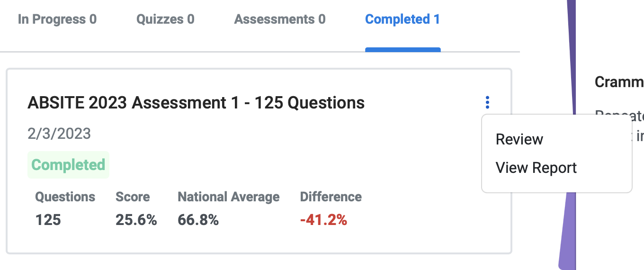Select Review from the popup menu
The height and width of the screenshot is (270, 644).
click(519, 139)
